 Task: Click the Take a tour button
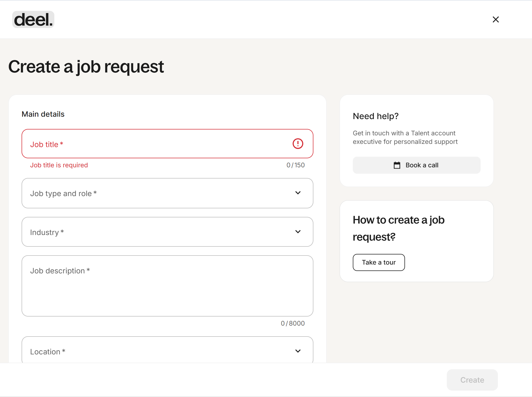click(x=379, y=262)
